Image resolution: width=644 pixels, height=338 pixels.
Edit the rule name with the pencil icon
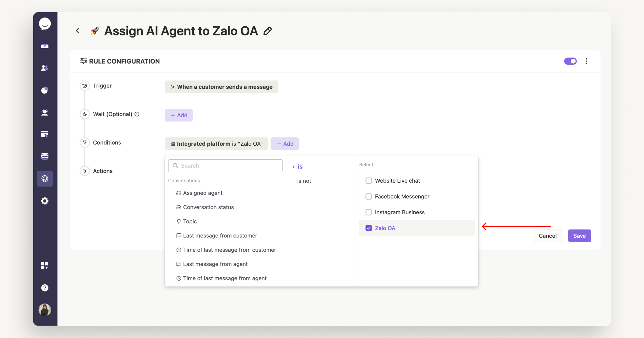click(x=268, y=31)
